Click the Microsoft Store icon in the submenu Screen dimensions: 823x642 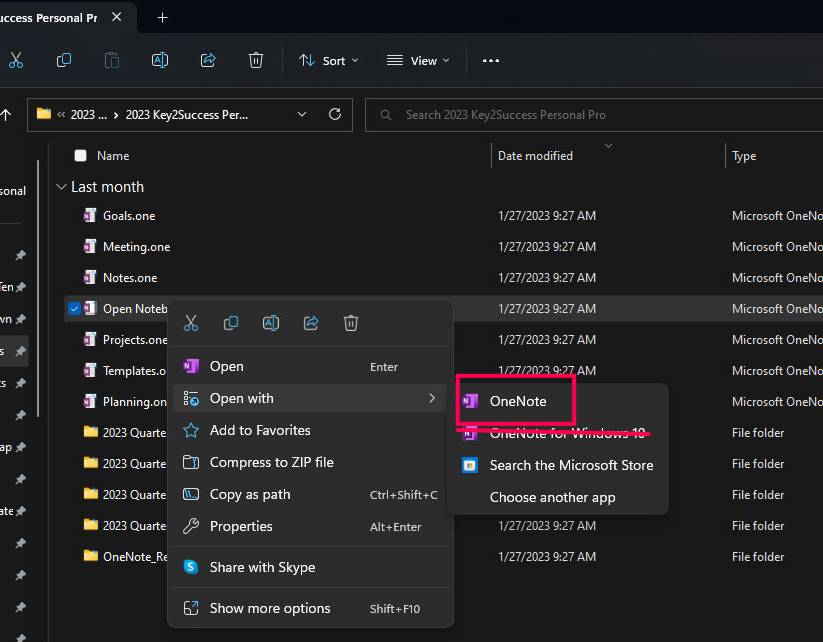click(x=470, y=465)
